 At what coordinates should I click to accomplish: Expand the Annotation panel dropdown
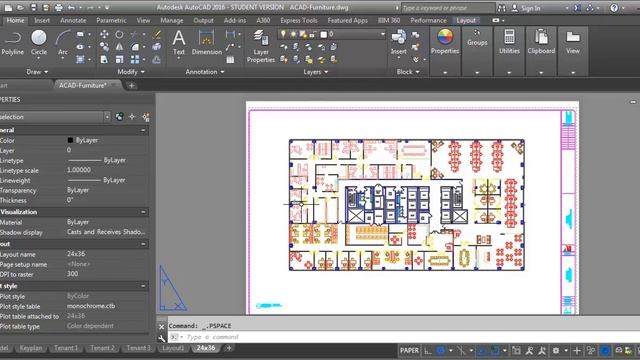coord(205,72)
